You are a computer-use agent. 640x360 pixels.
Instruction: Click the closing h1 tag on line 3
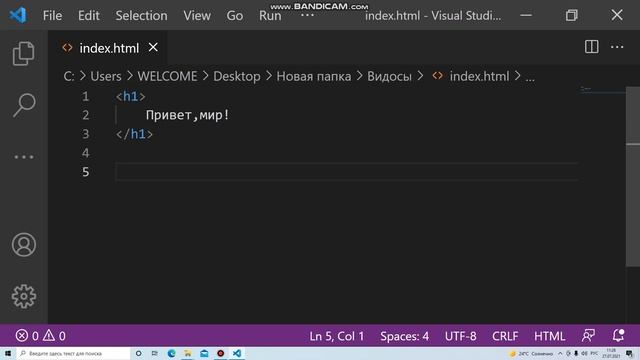[134, 134]
